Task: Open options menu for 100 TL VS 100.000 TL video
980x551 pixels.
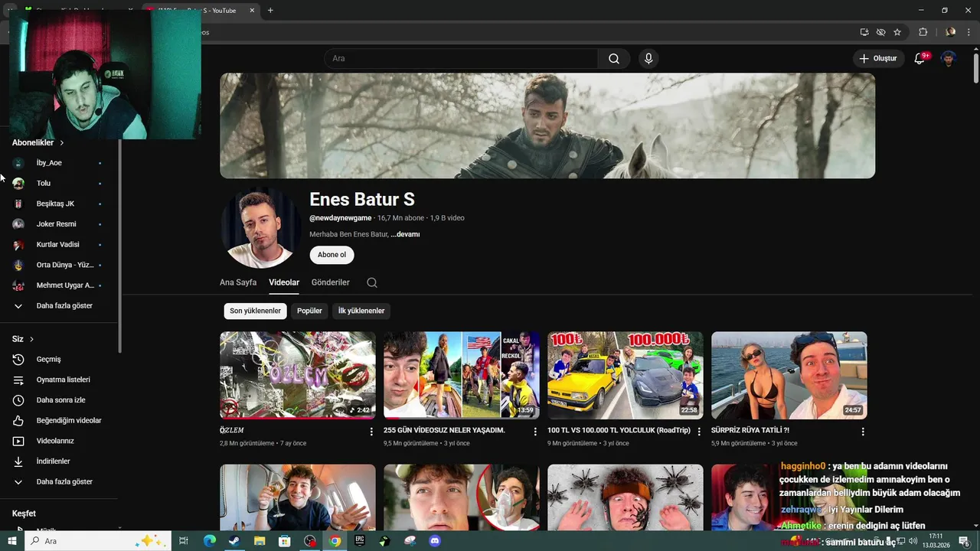Action: (699, 432)
